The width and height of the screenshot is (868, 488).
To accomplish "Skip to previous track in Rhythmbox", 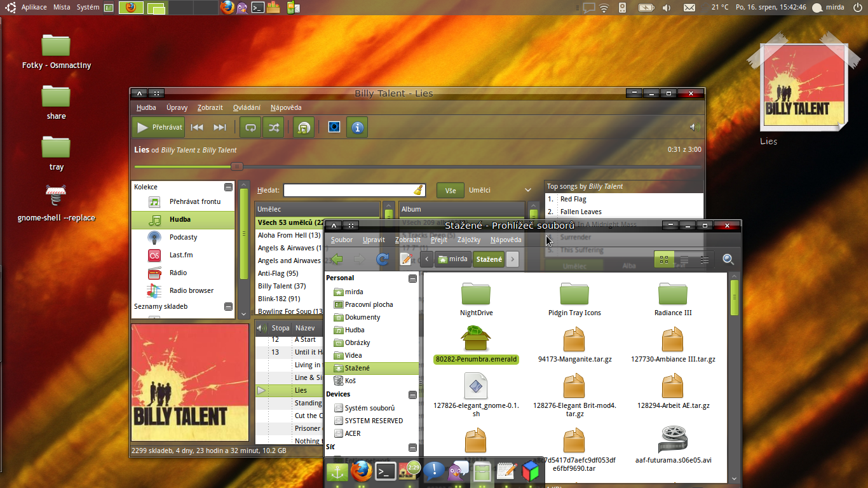I will pyautogui.click(x=197, y=128).
